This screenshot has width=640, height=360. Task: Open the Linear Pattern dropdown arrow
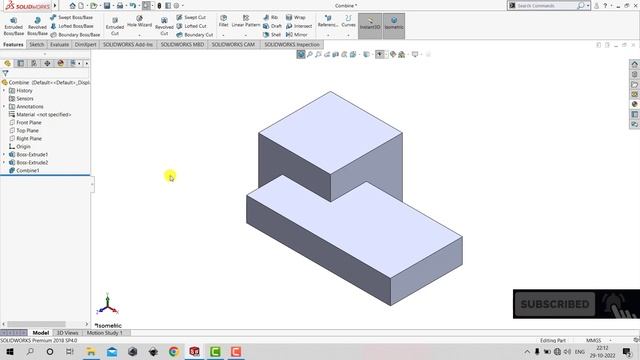(246, 36)
